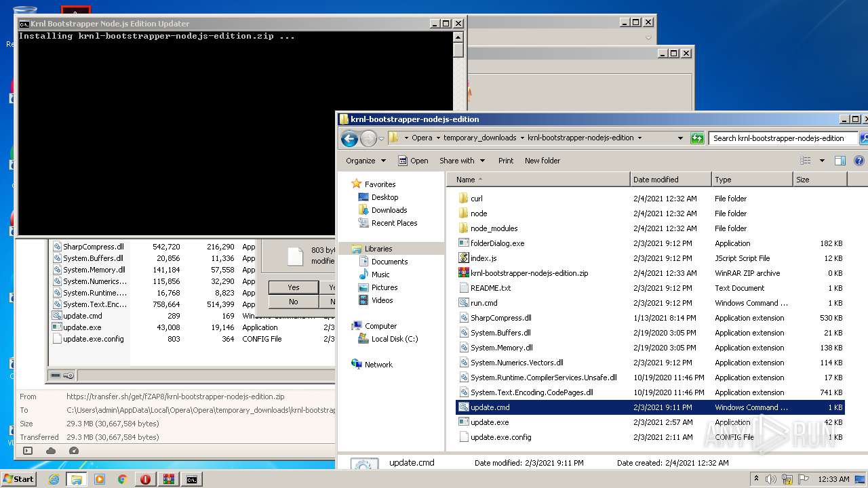
Task: Expand the breadcrumb arrow after krnl-bootstrapper-nodejs-edition
Action: tap(639, 138)
